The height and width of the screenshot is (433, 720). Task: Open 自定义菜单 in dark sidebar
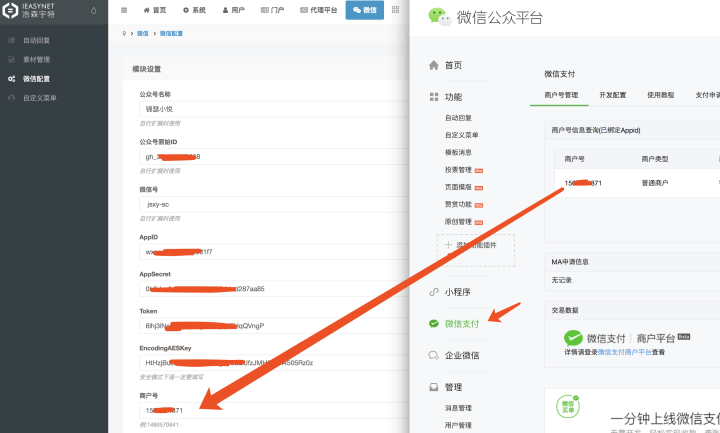pos(40,98)
